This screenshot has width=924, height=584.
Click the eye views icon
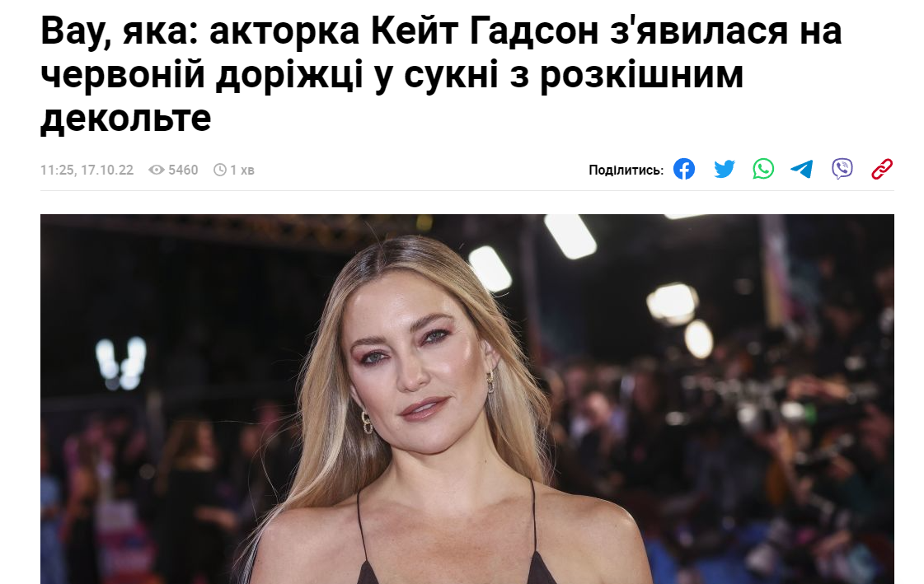coord(156,171)
